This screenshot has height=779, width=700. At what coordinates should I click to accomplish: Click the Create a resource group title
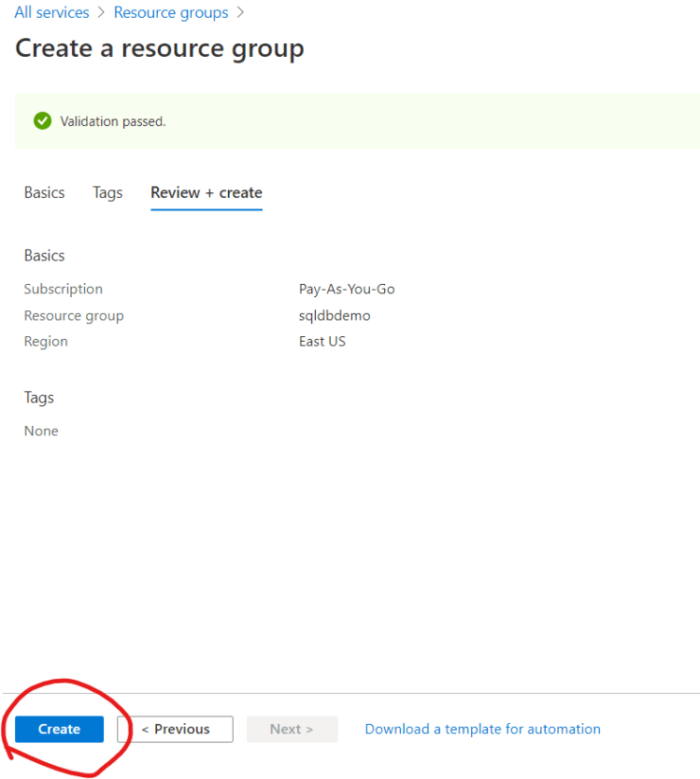[x=160, y=49]
